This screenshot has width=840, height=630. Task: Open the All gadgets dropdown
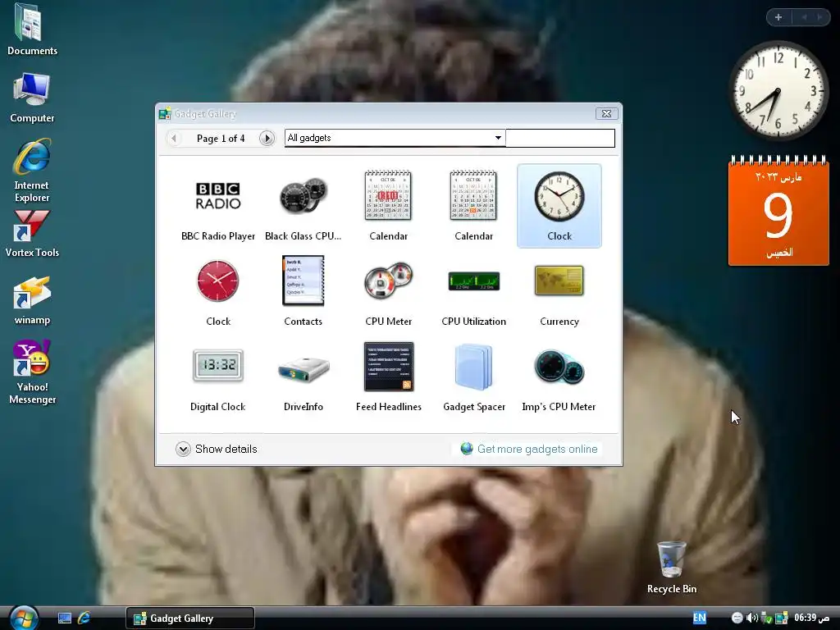click(x=395, y=138)
